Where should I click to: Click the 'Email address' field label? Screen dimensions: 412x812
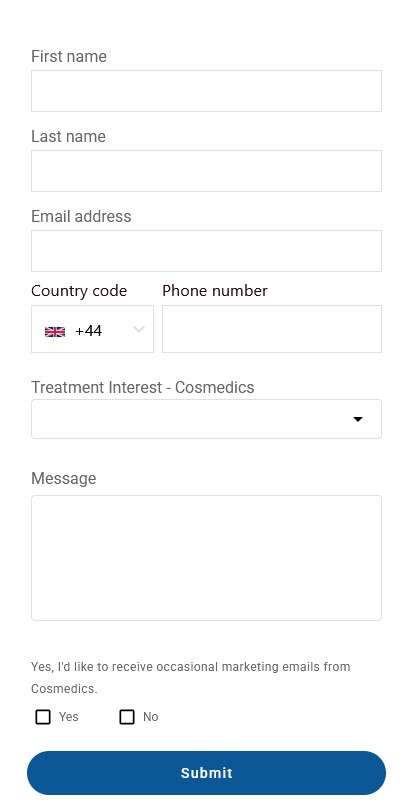(81, 216)
